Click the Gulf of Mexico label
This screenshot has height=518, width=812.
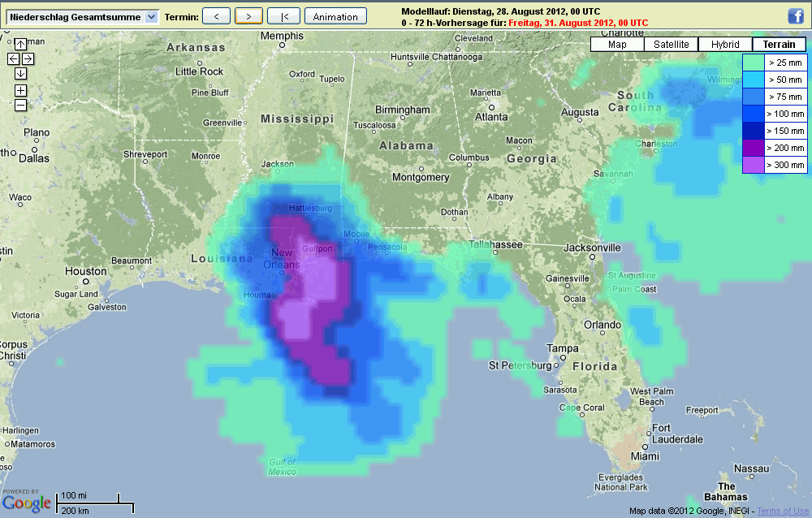pos(283,467)
